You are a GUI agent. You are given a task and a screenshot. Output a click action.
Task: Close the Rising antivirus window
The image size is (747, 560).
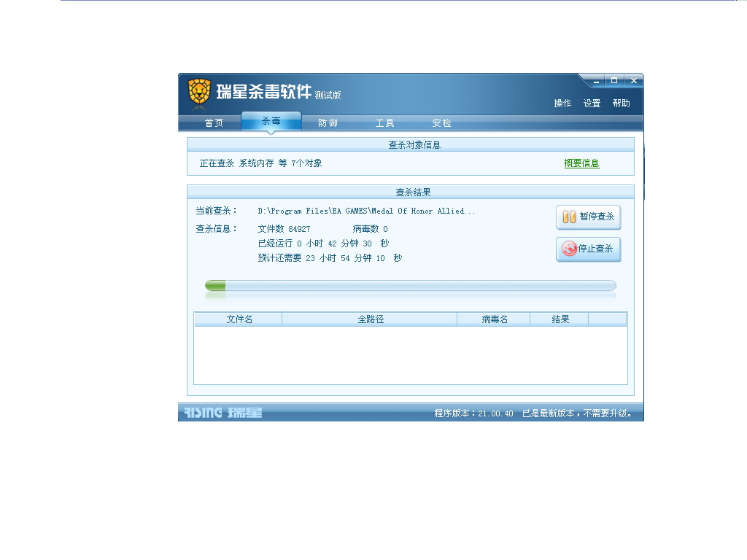click(x=634, y=81)
